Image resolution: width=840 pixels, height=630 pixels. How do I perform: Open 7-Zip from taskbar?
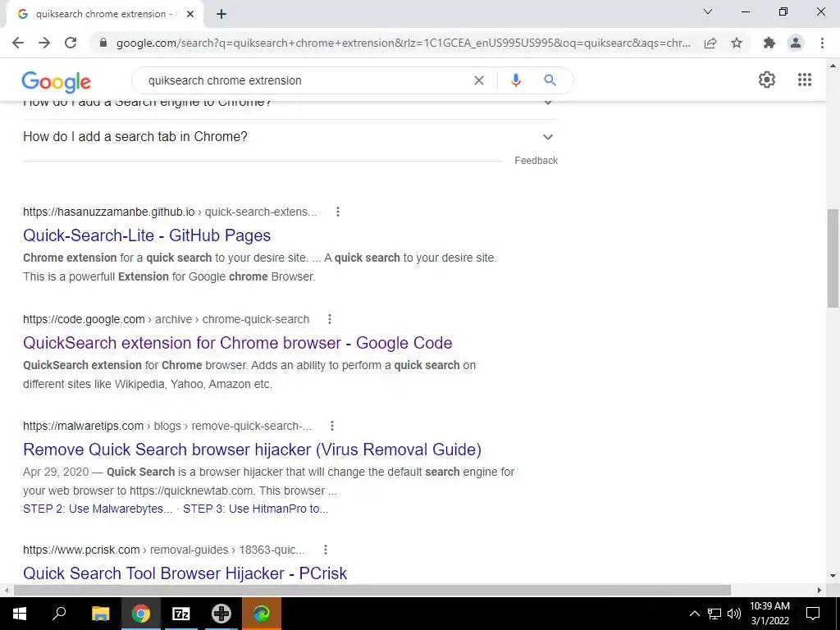coord(180,614)
